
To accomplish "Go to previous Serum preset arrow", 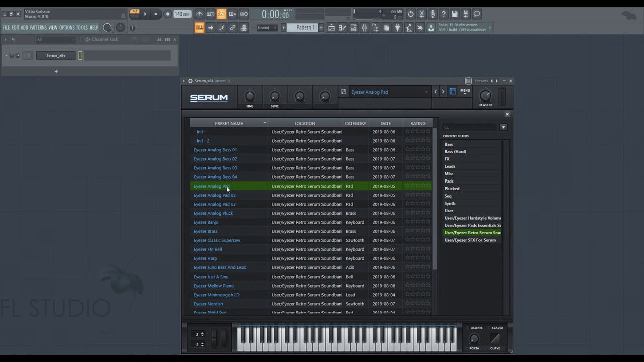I will click(436, 92).
